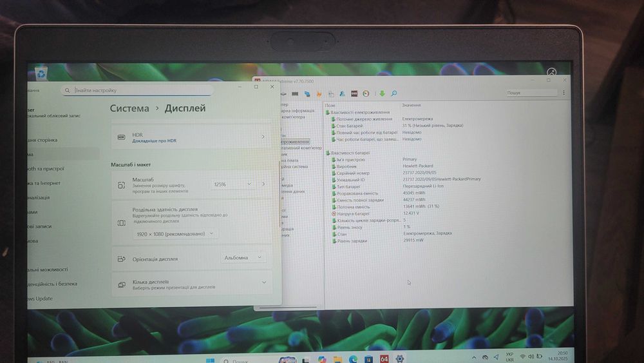644x363 pixels.
Task: Open File Explorer from the taskbar
Action: click(x=337, y=359)
